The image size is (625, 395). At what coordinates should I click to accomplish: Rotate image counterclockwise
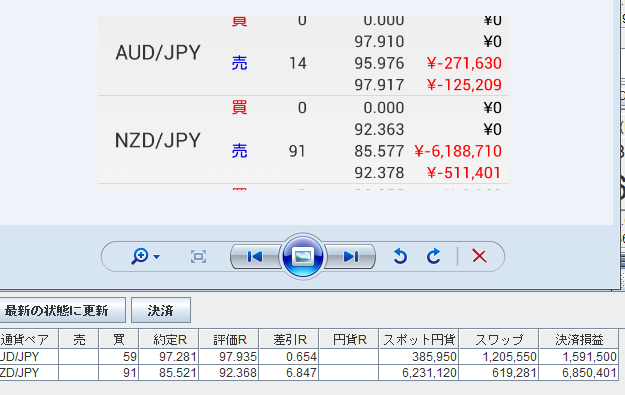pyautogui.click(x=400, y=256)
